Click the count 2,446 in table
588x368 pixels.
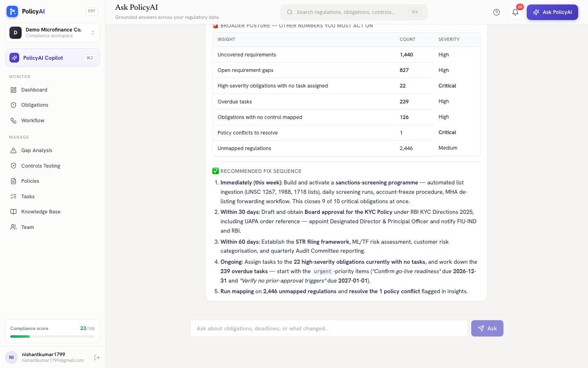tap(406, 148)
